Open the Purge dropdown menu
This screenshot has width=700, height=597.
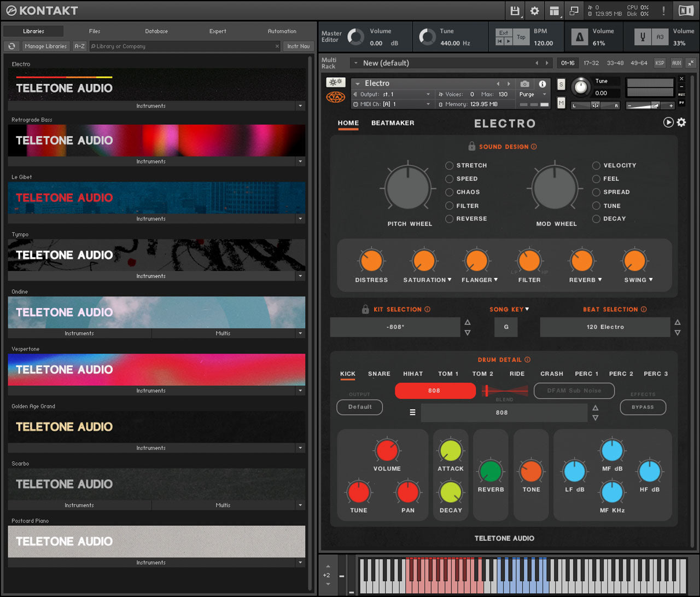click(x=533, y=95)
